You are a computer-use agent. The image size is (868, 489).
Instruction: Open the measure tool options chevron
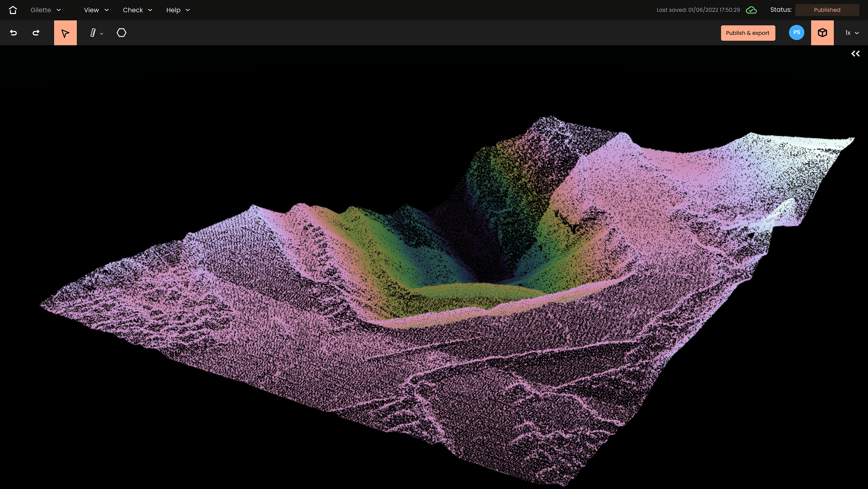point(101,33)
